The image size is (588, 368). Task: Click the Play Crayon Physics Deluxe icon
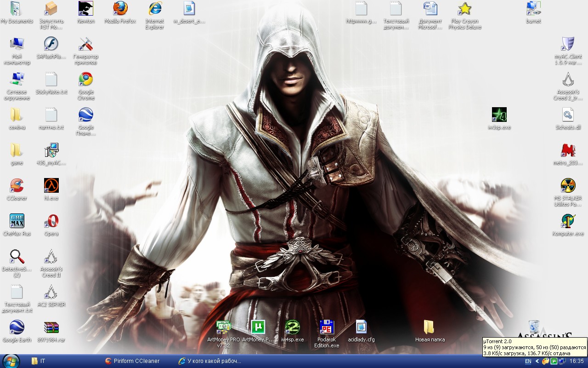[465, 9]
